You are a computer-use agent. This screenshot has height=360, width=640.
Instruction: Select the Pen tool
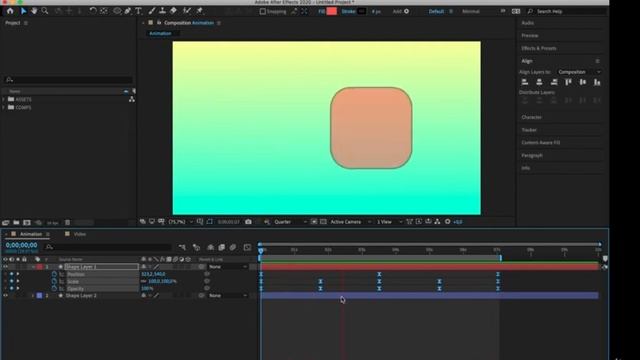pyautogui.click(x=128, y=11)
